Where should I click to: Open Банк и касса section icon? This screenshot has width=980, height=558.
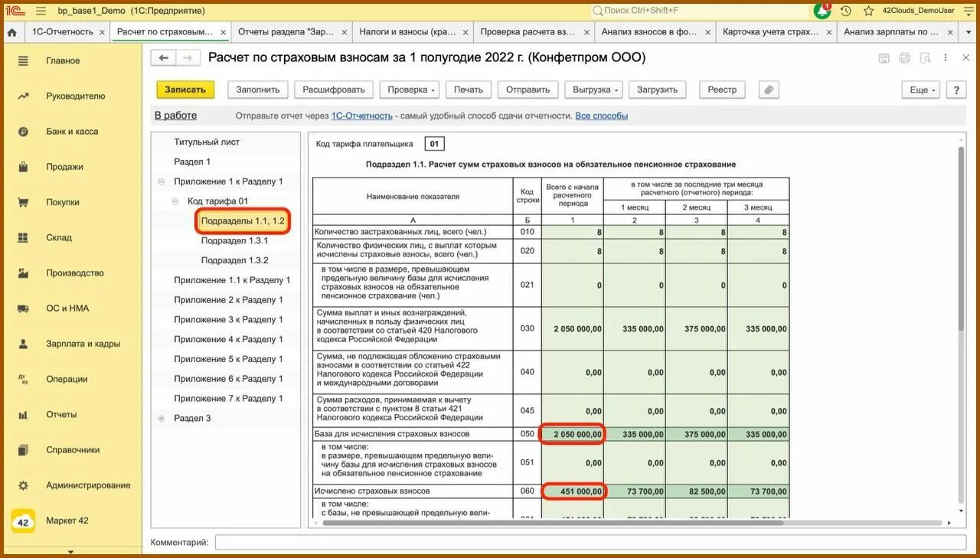pos(23,132)
